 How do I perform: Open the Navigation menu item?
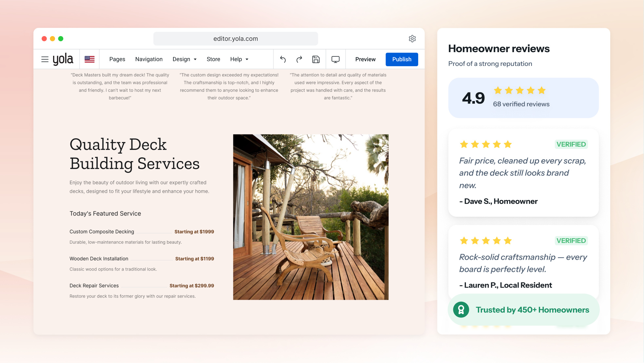pyautogui.click(x=149, y=59)
